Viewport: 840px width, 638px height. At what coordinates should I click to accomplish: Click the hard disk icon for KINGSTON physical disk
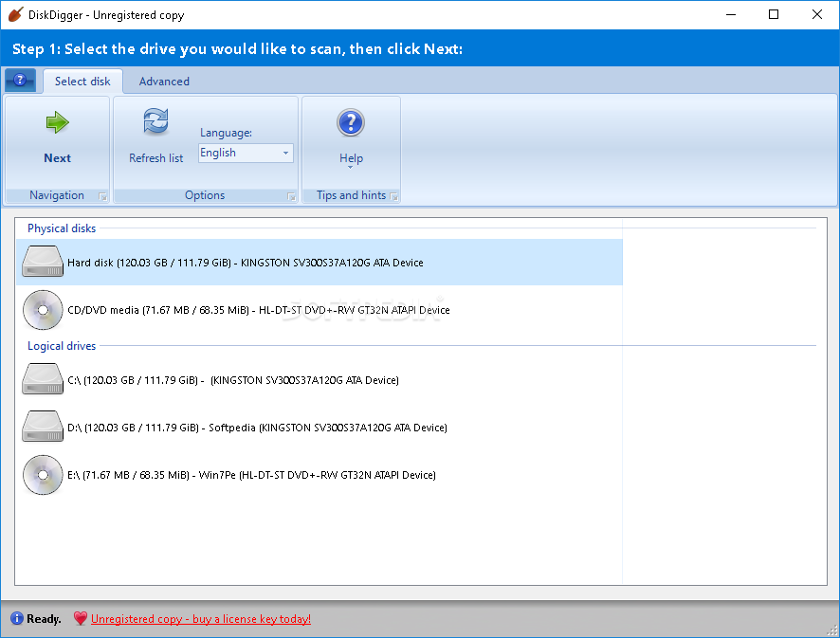pos(43,262)
